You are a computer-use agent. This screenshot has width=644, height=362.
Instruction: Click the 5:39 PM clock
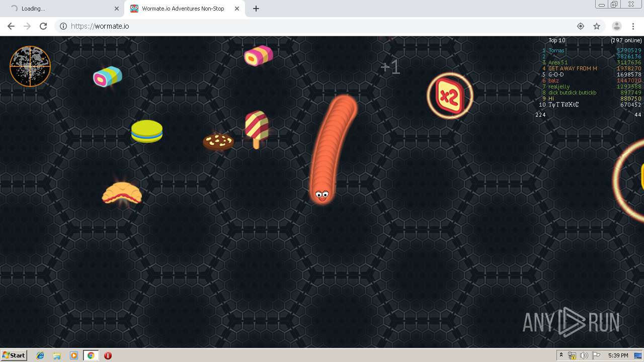(x=618, y=355)
